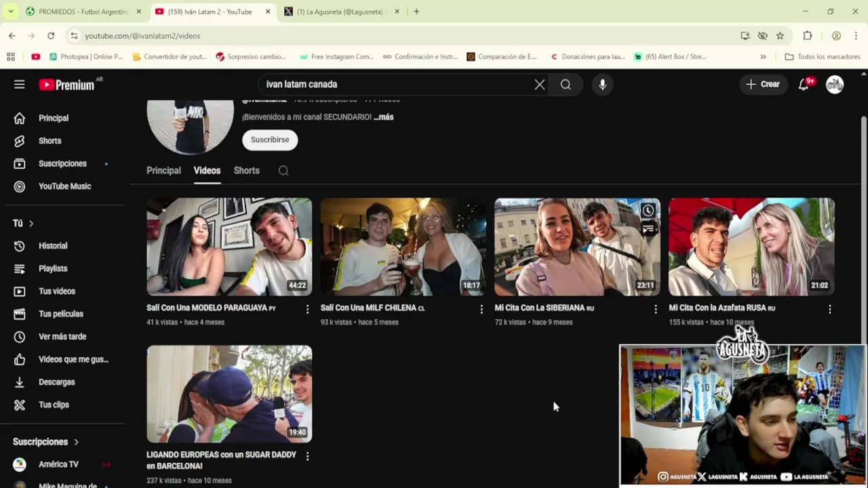Select the channel Videos tab
The width and height of the screenshot is (868, 488).
(x=207, y=170)
